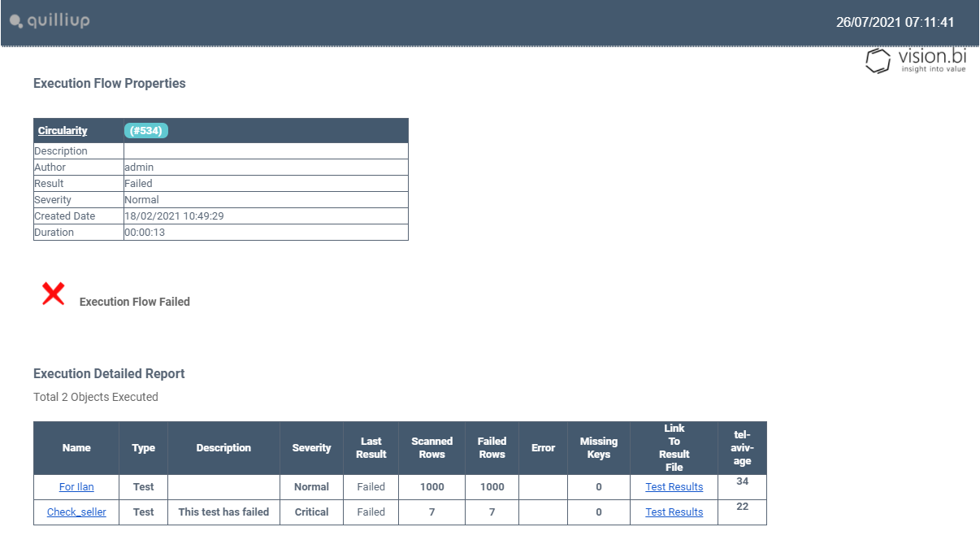Screen dimensions: 980x540
Task: Click the Last Result column header
Action: tap(371, 448)
